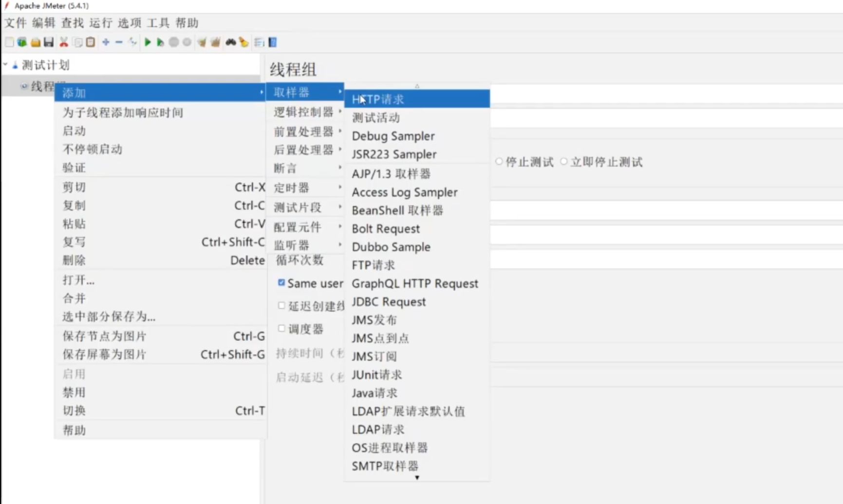Open Search with the binoculars icon
843x504 pixels.
coord(231,42)
